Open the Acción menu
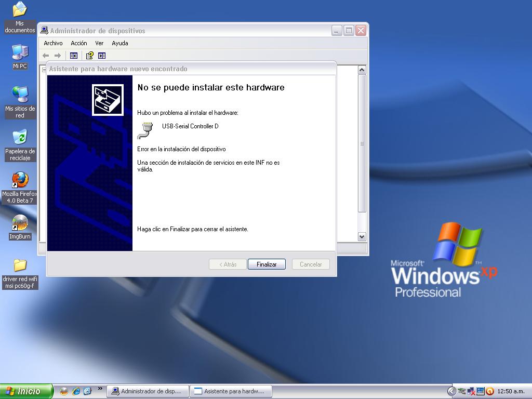Viewport: 532px width, 399px height. 79,43
